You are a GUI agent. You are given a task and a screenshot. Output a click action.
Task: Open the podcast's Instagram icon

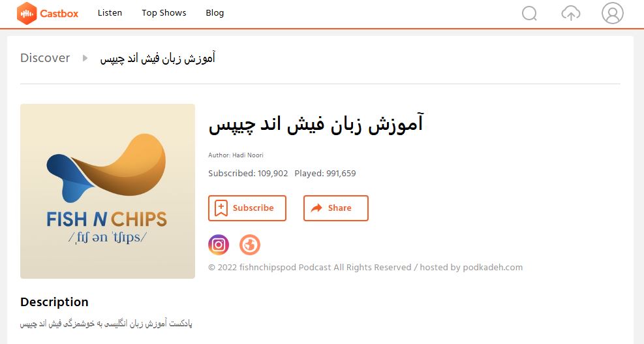(219, 245)
